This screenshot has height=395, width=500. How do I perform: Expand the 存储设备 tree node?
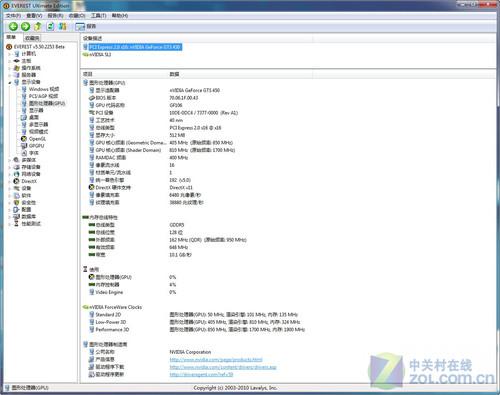coord(9,167)
